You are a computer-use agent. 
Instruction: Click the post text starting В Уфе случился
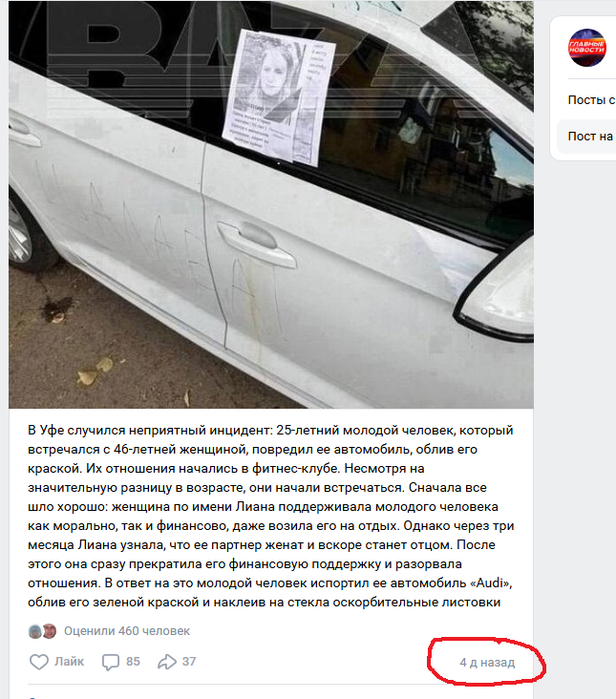point(271,517)
